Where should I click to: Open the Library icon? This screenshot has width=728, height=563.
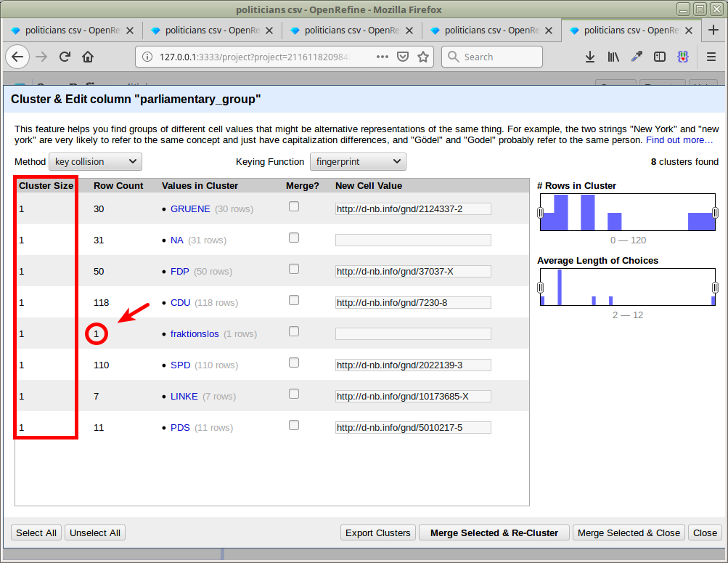[x=613, y=57]
